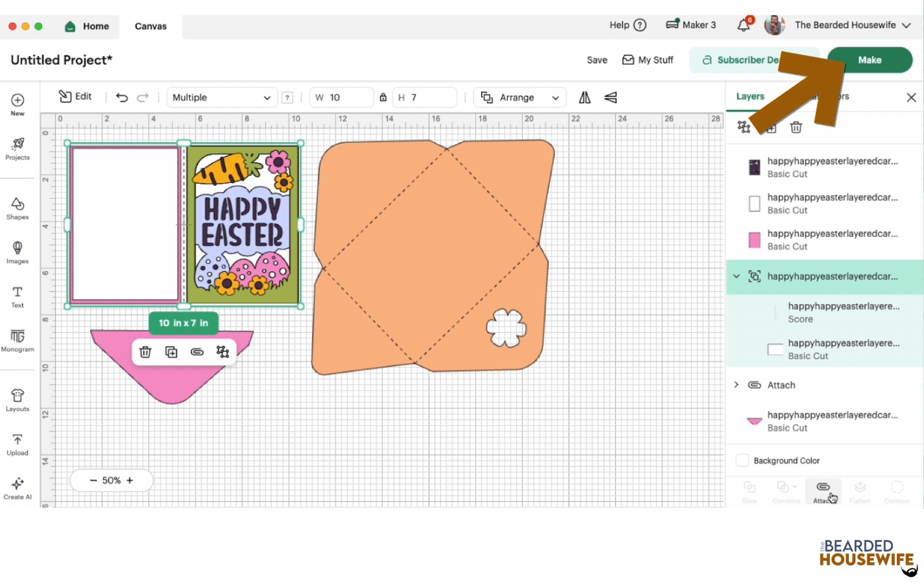Select the layer with pink rectangle thumbnail
Viewport: 924px width, 587px height.
[825, 240]
